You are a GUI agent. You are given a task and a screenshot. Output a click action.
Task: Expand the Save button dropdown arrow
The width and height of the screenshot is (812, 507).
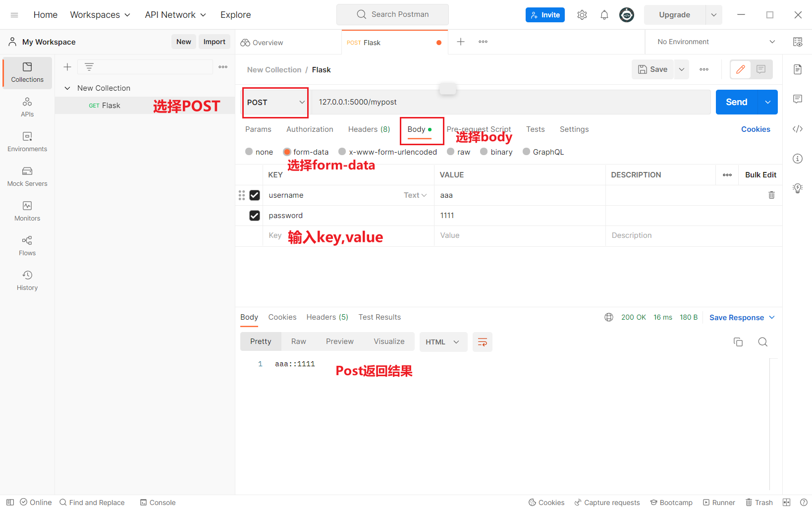click(x=682, y=69)
